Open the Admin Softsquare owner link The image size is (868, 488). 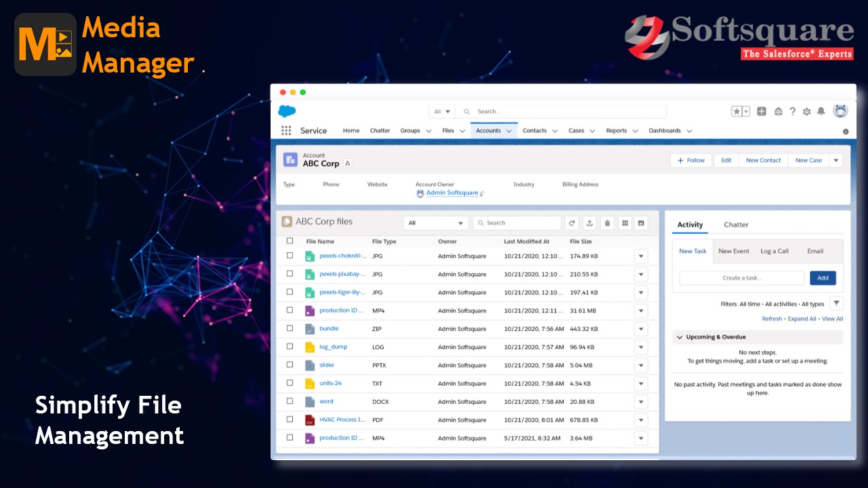[x=451, y=192]
